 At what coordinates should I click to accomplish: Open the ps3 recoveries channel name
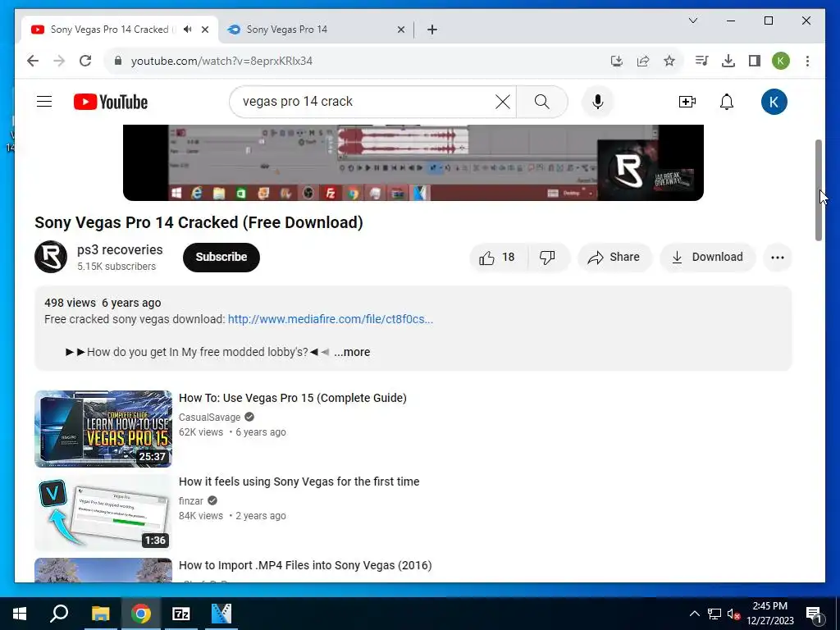point(120,249)
